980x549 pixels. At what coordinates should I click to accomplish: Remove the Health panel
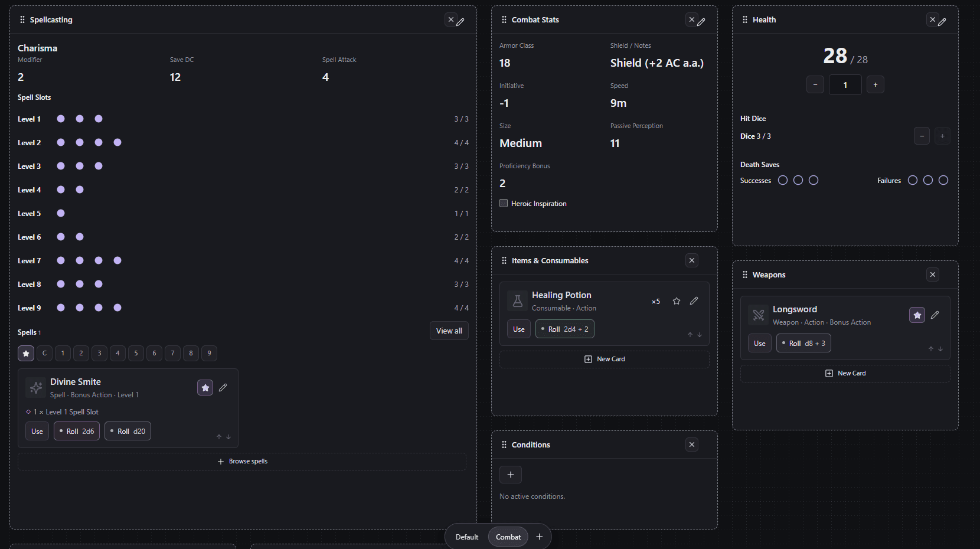pos(933,19)
